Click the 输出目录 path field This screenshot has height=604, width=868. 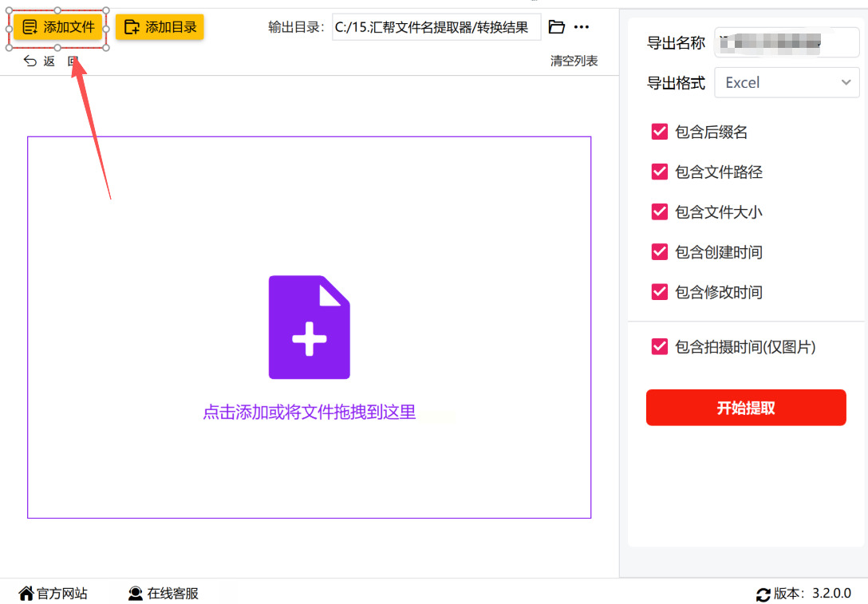pos(436,27)
